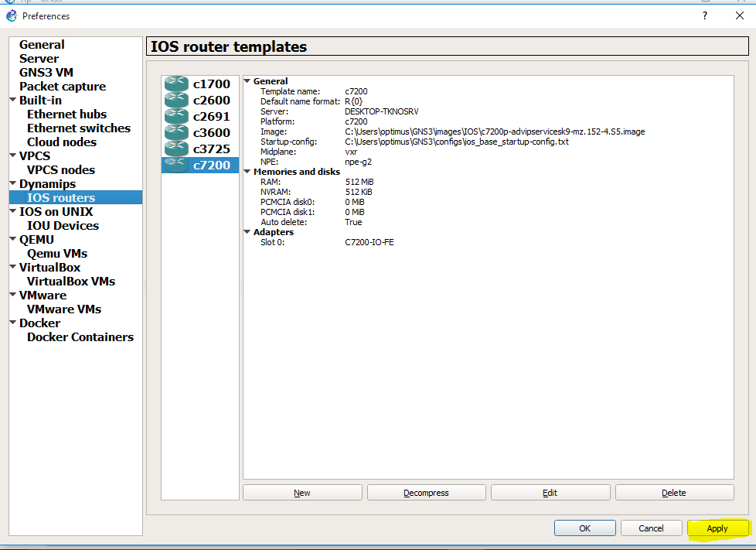
Task: Open IOU Devices settings
Action: click(63, 226)
